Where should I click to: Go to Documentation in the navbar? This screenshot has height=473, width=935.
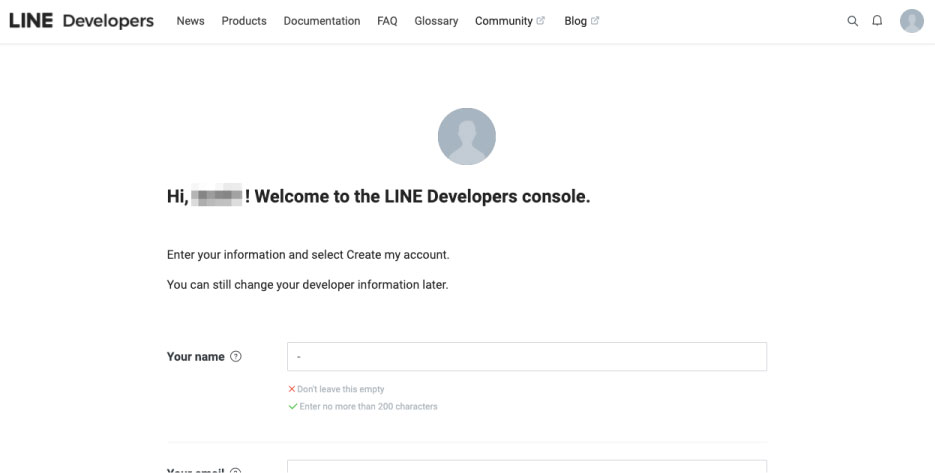tap(322, 21)
